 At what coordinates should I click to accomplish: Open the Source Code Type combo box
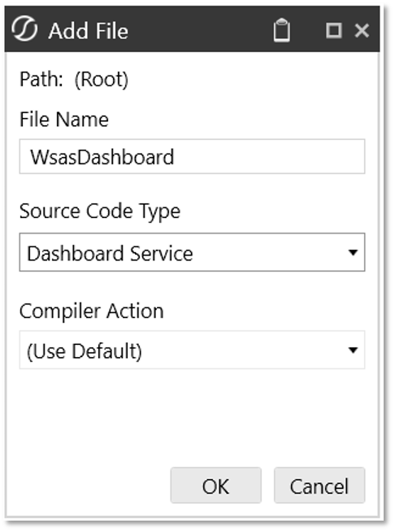click(192, 252)
